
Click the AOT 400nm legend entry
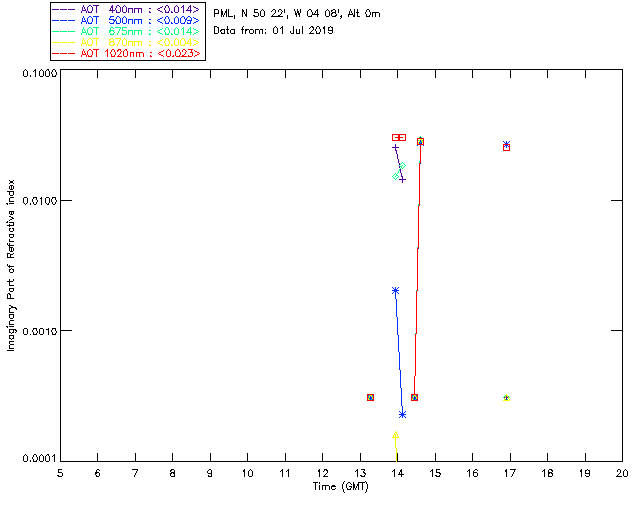click(126, 9)
